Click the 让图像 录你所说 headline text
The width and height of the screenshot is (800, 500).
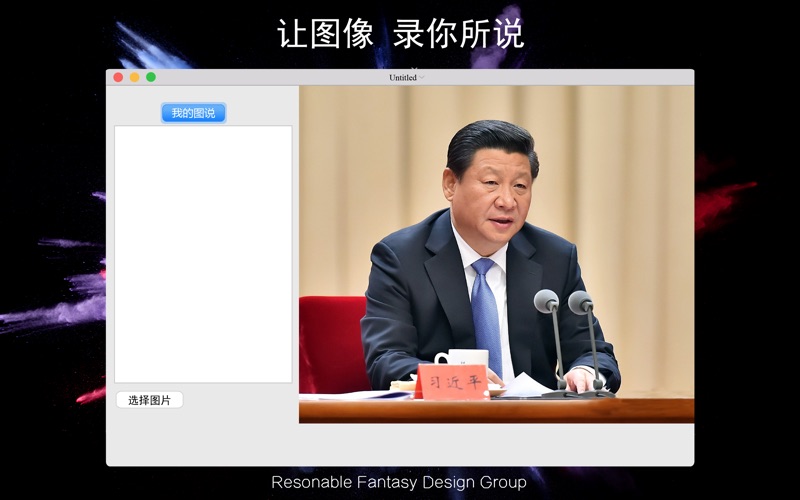point(400,33)
